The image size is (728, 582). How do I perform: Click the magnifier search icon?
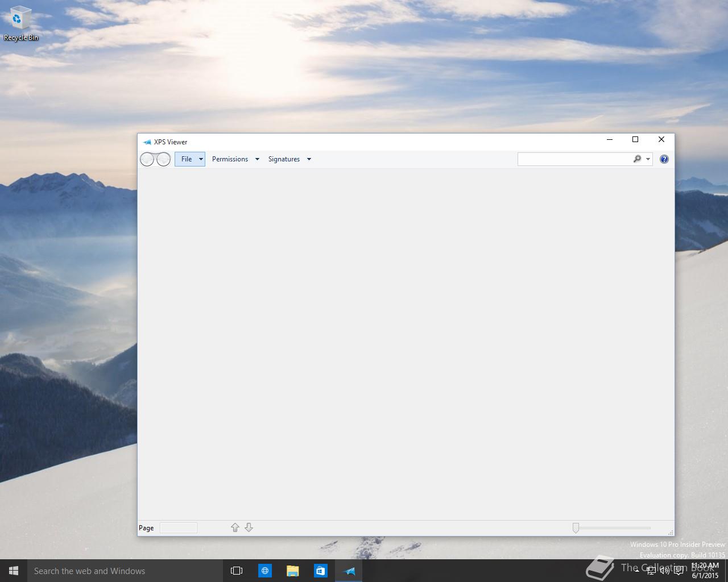click(637, 159)
